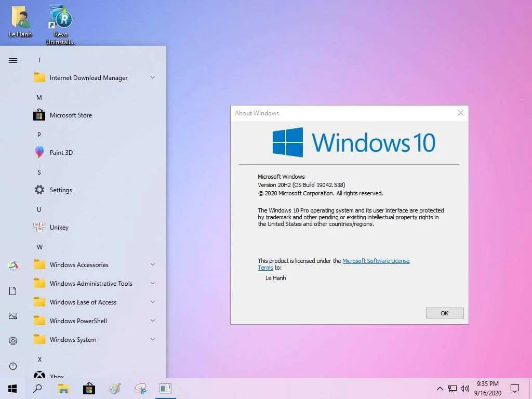The height and width of the screenshot is (399, 532).
Task: Click the Windows Start button
Action: pos(12,389)
